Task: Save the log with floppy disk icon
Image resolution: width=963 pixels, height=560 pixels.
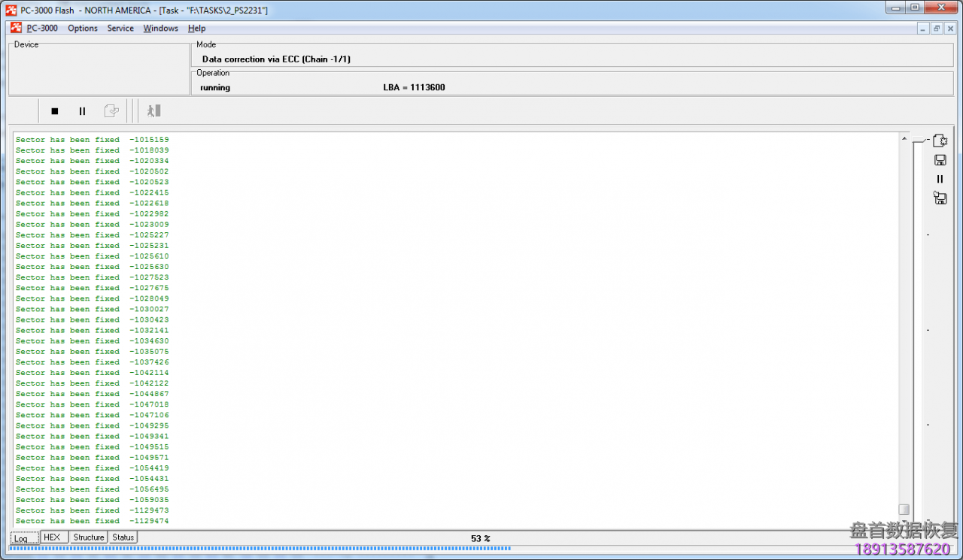Action: tap(940, 160)
